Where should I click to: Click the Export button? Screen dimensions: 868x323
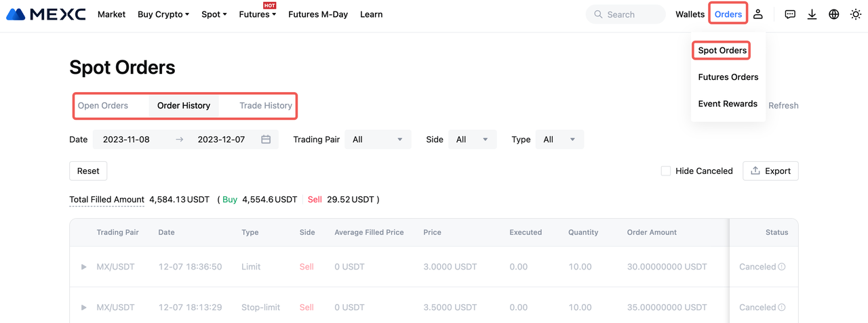tap(770, 171)
